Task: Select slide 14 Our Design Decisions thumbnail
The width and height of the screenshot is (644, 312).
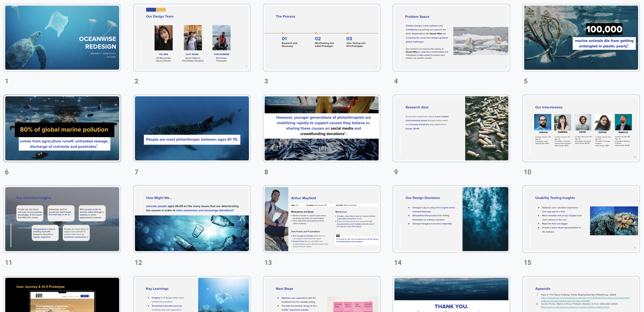Action: 451,219
